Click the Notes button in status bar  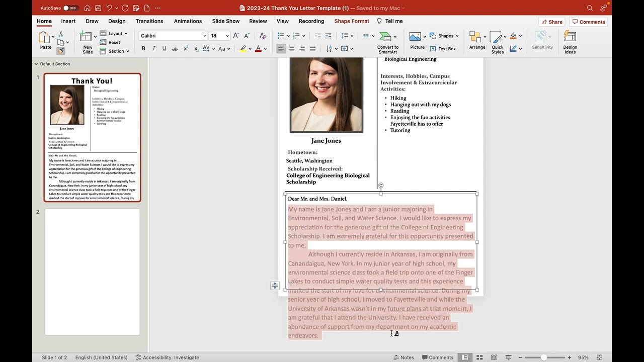click(404, 357)
